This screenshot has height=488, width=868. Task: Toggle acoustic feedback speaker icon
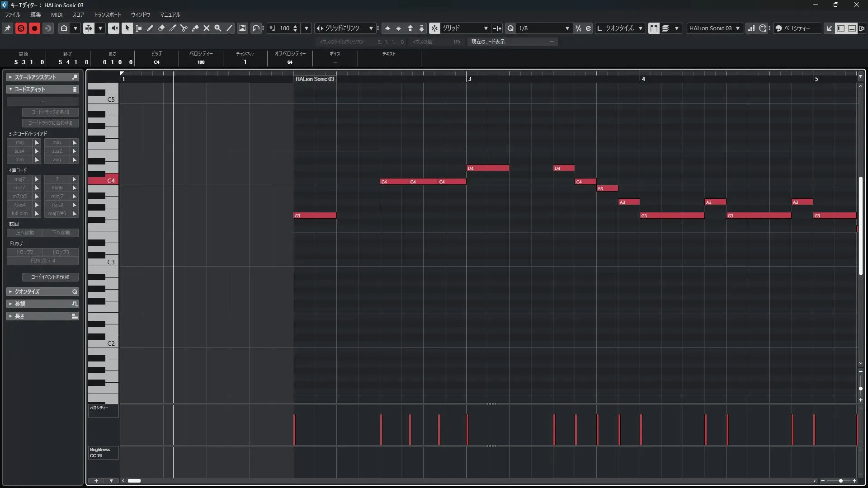coord(113,28)
